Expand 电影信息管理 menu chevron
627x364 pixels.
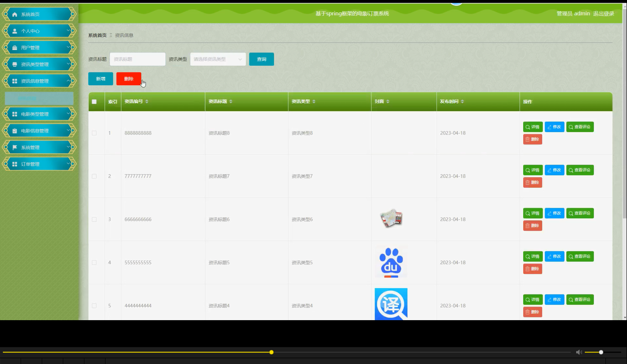pos(68,130)
